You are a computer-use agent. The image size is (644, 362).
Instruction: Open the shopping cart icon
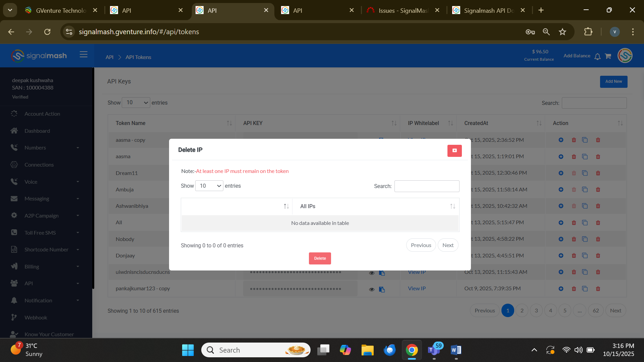pos(608,56)
